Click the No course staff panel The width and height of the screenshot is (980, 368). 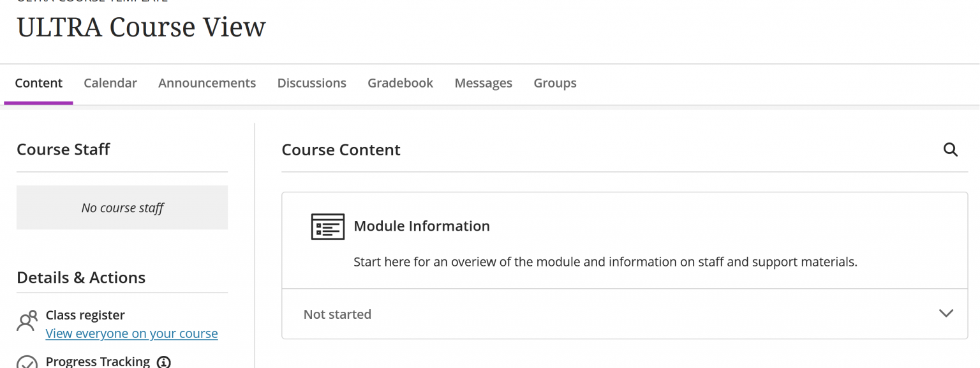coord(122,207)
